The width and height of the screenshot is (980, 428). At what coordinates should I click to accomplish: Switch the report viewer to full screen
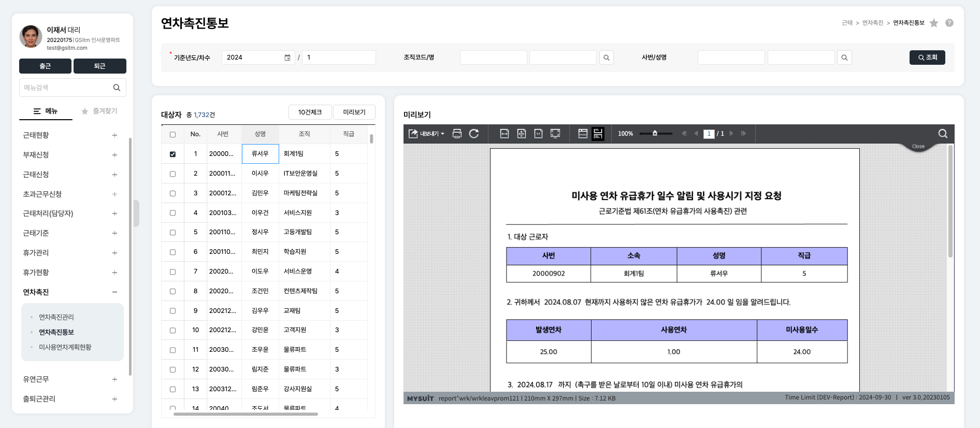pyautogui.click(x=555, y=134)
